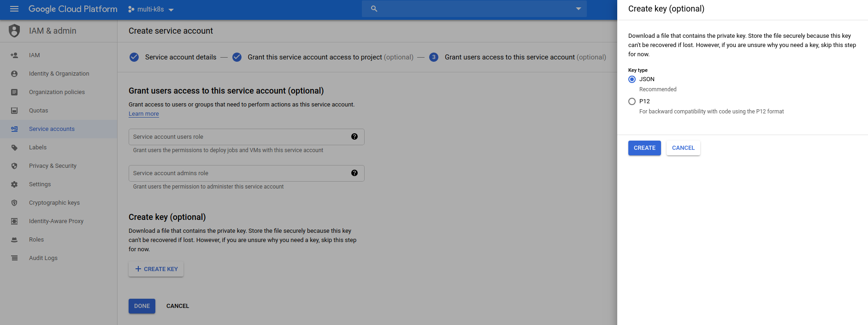868x325 pixels.
Task: Click the Identity-Aware Proxy icon
Action: (x=14, y=221)
